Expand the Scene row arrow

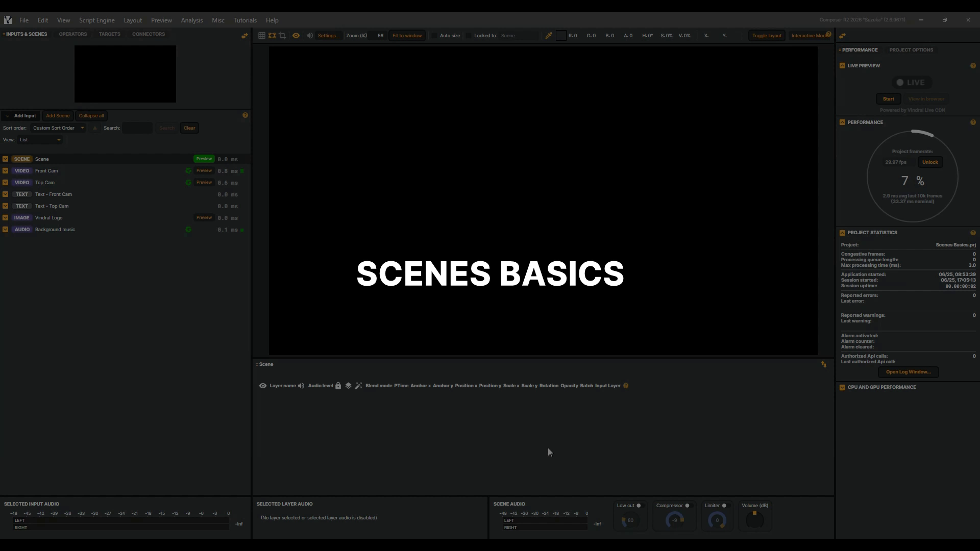tap(5, 159)
